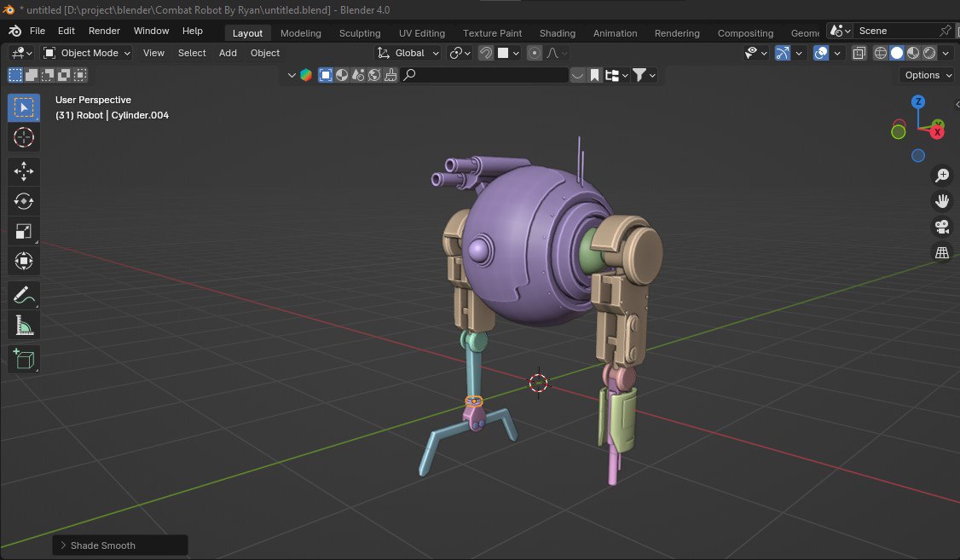
Task: Select the Move tool
Action: point(24,171)
